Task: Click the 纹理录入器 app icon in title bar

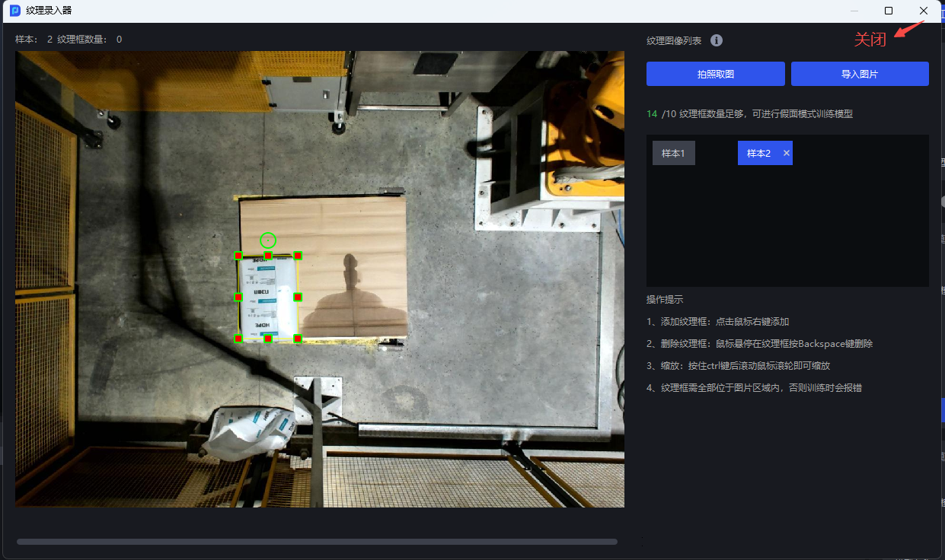Action: (x=15, y=11)
